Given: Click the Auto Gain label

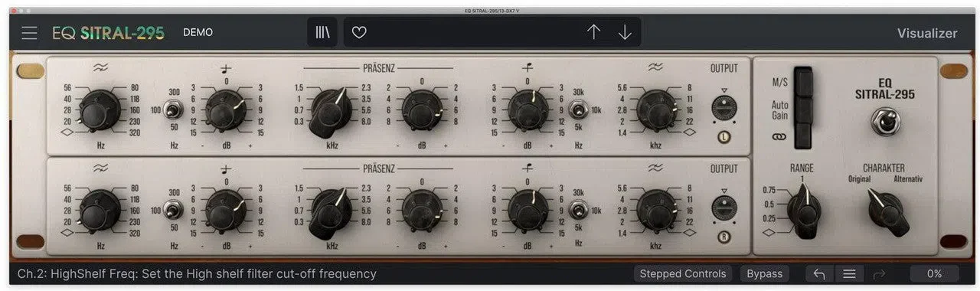Looking at the screenshot, I should [780, 110].
